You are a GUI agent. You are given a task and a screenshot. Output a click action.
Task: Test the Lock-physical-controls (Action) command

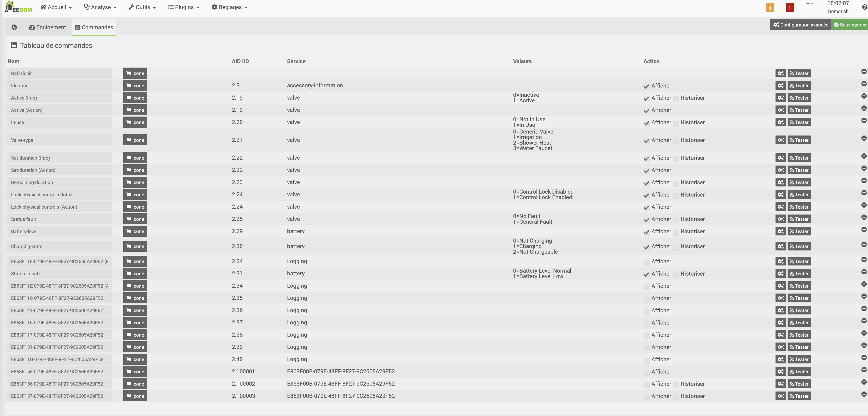[799, 207]
